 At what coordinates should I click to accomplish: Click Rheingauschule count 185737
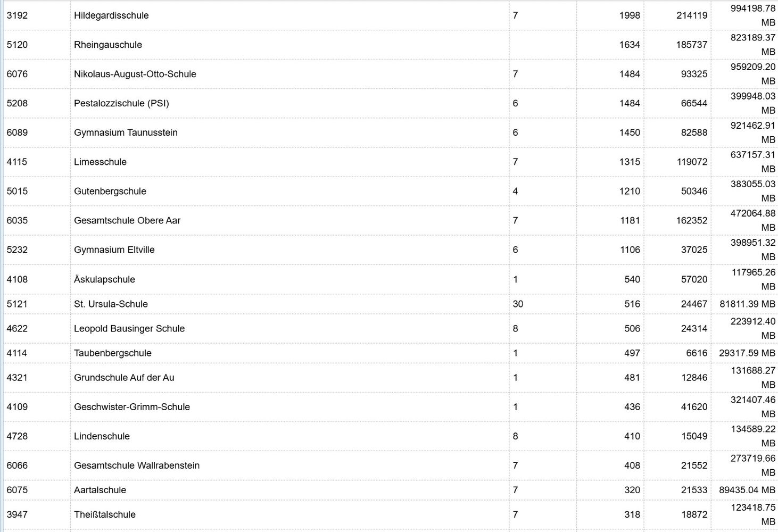(692, 45)
